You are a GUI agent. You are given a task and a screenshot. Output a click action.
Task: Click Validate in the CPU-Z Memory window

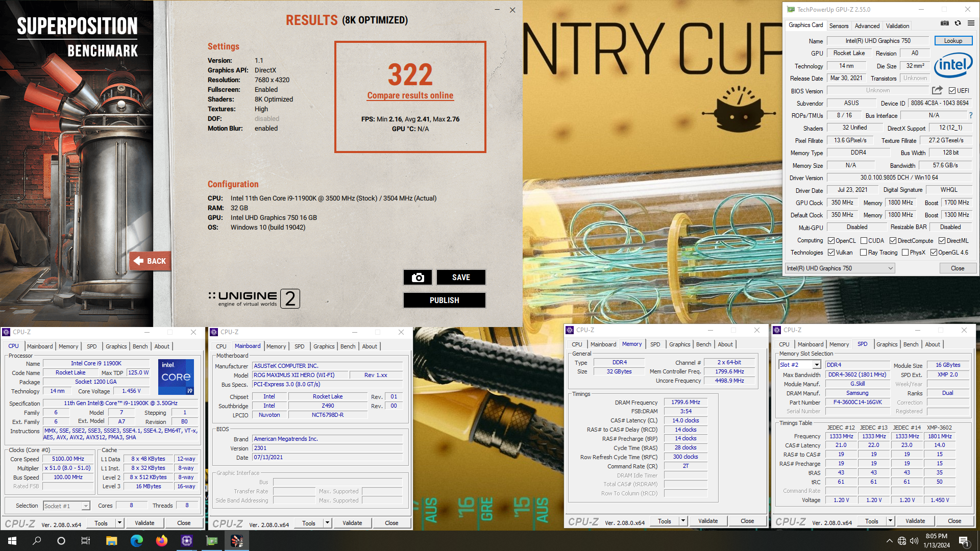(708, 521)
